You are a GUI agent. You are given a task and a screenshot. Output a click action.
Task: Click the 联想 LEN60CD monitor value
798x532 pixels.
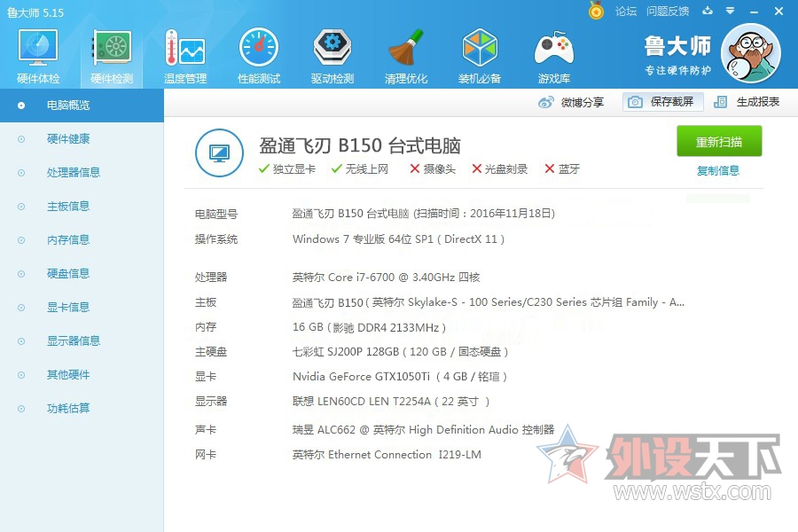click(x=391, y=402)
